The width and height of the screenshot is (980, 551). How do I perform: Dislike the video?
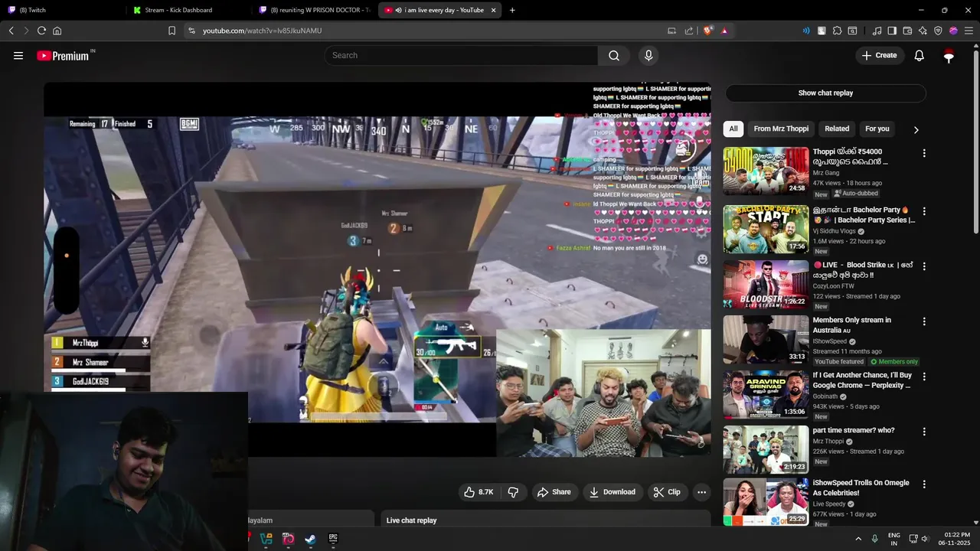pyautogui.click(x=514, y=492)
